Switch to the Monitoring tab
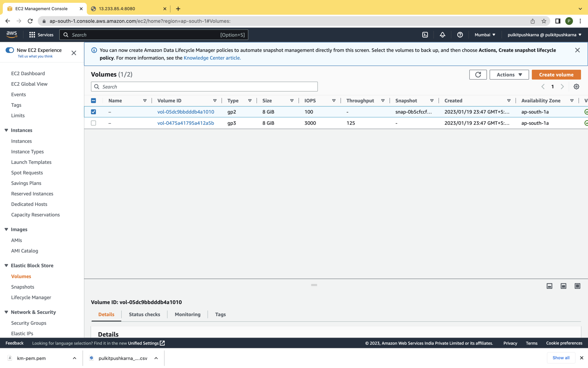 [x=187, y=314]
